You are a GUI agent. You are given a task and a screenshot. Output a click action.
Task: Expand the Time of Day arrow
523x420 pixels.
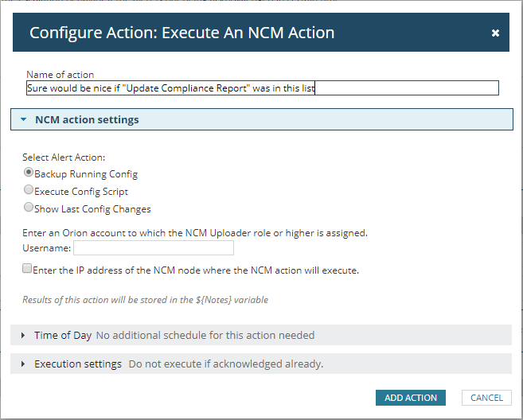(23, 336)
